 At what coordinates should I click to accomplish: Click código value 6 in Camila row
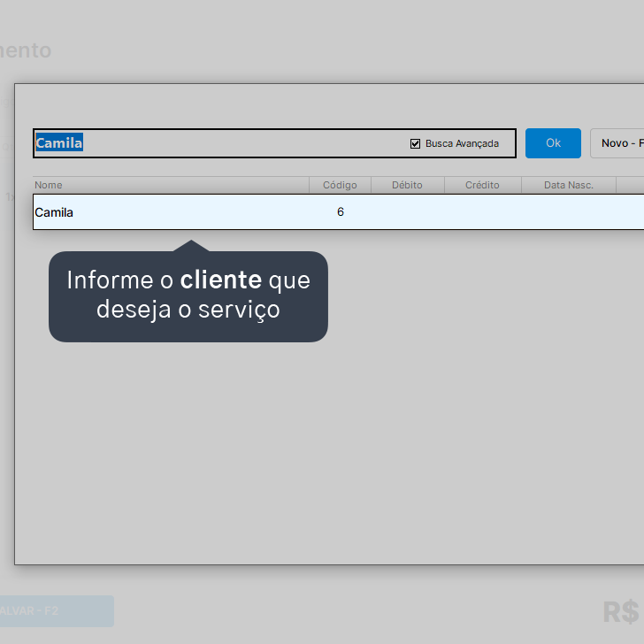[340, 212]
